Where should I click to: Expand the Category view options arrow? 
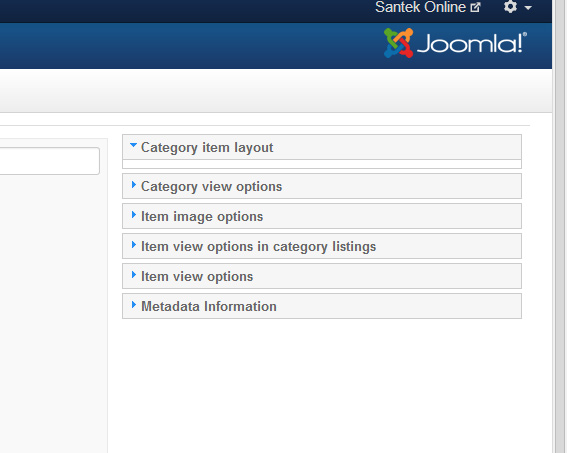[x=134, y=185]
